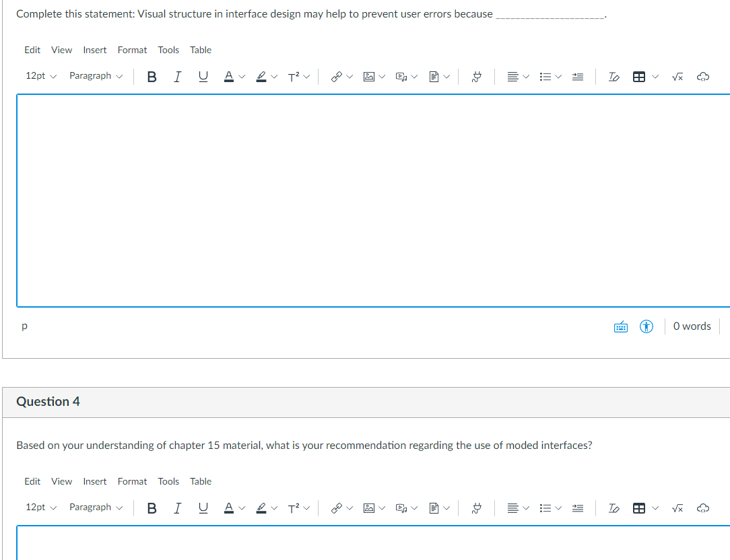Click embed cloud icon in first editor toolbar
Viewport: 730px width, 560px height.
703,77
